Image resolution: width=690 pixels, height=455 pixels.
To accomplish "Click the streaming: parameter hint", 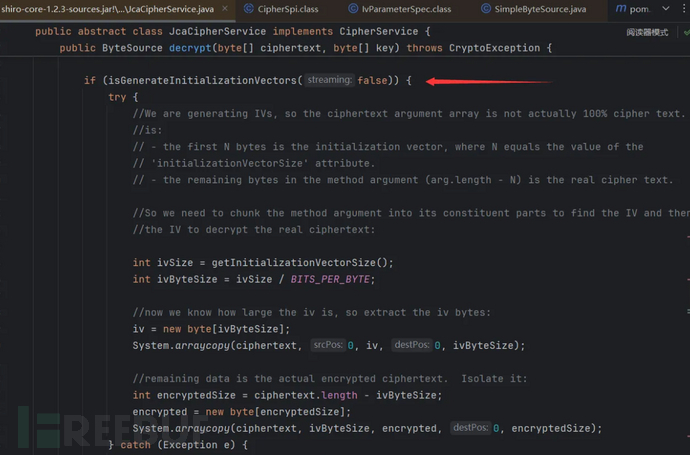I will click(x=330, y=80).
